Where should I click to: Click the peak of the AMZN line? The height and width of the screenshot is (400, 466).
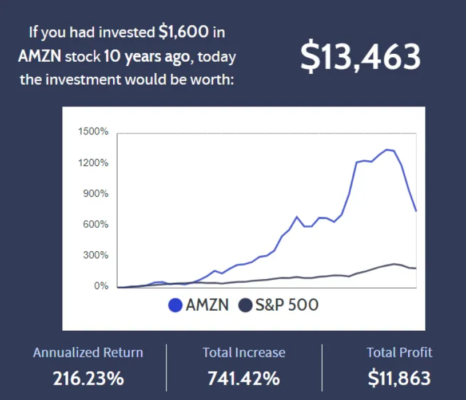(x=387, y=150)
